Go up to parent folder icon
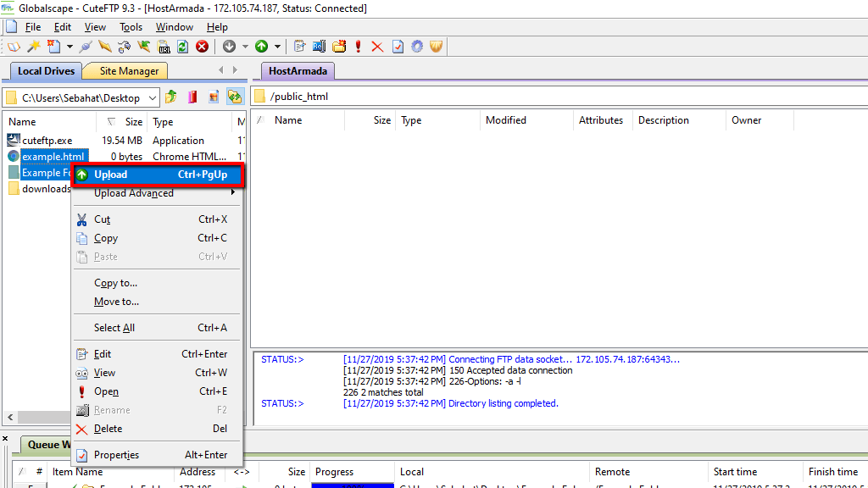868x488 pixels. [171, 97]
